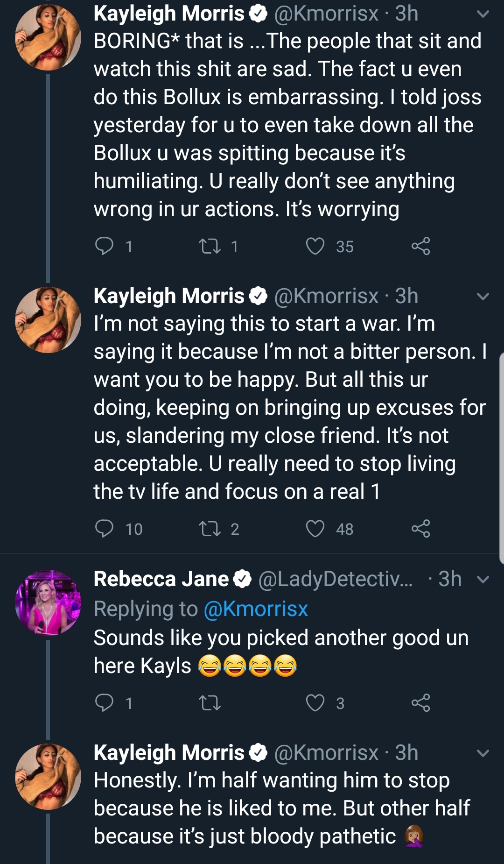Open the @Kmorrisx mention link
Viewport: 504px width, 864px height.
click(256, 609)
